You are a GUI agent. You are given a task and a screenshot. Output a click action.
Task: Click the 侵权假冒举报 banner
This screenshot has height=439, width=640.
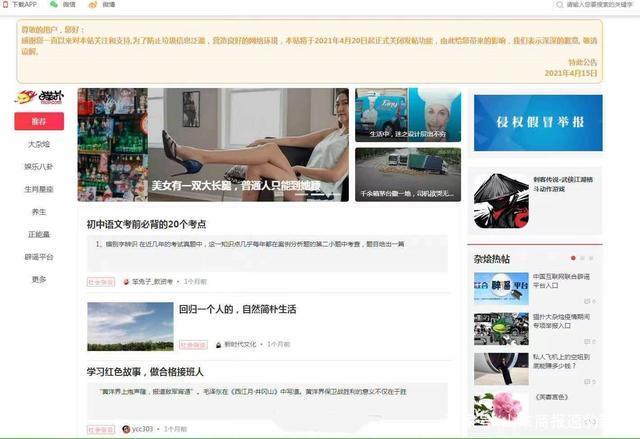coord(537,122)
